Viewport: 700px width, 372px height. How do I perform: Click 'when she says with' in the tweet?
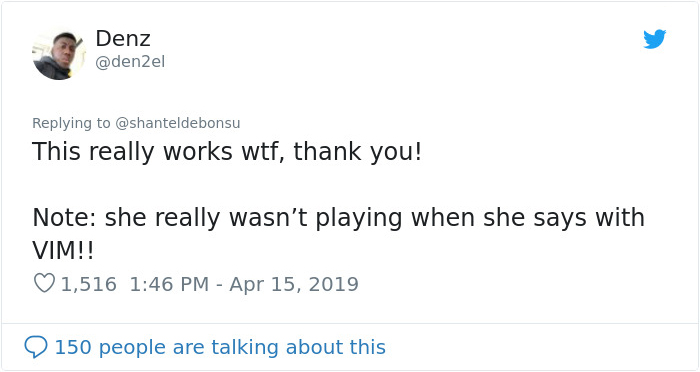[x=528, y=218]
